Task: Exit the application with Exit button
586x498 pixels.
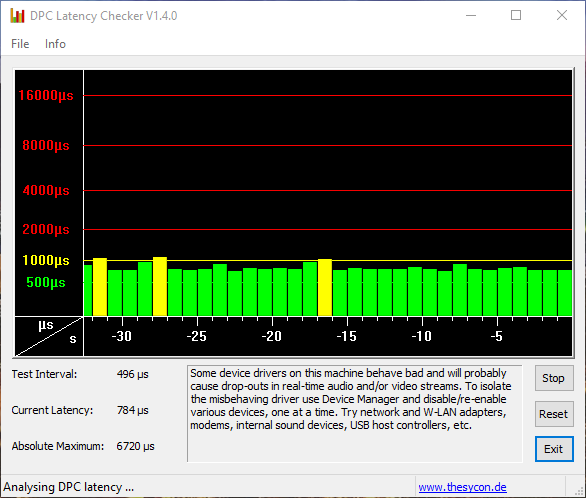Action: (x=554, y=449)
